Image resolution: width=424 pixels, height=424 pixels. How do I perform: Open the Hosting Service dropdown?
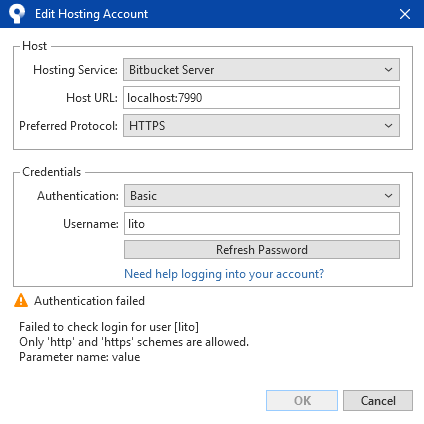(261, 70)
